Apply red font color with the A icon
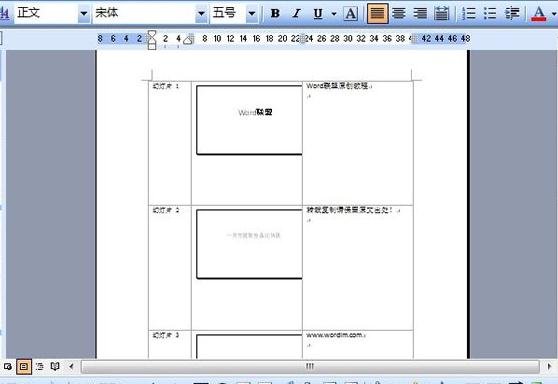The width and height of the screenshot is (558, 384). coord(538,14)
